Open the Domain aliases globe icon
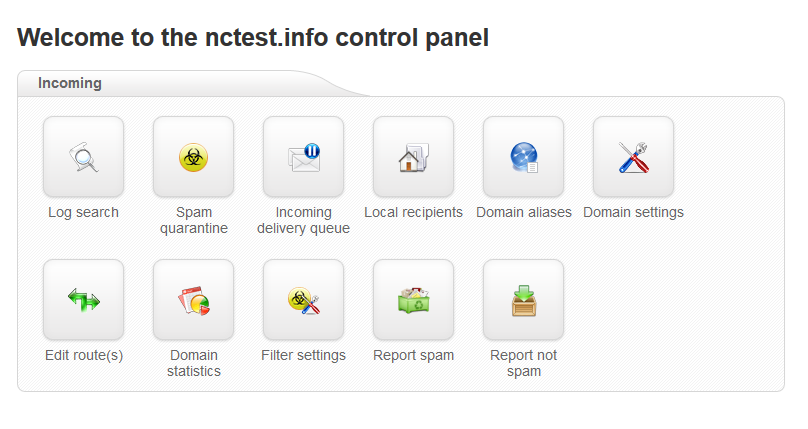 tap(524, 157)
